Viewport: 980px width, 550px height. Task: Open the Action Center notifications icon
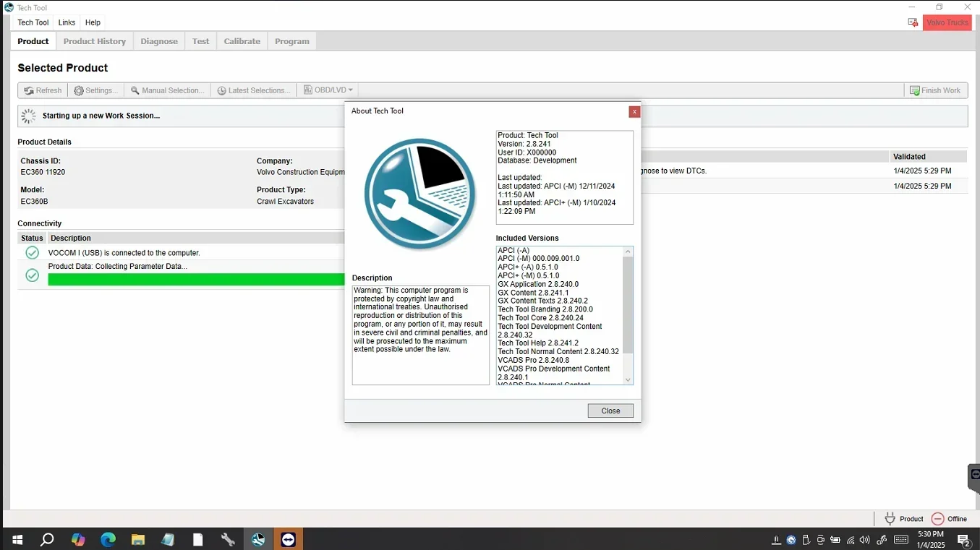(963, 540)
